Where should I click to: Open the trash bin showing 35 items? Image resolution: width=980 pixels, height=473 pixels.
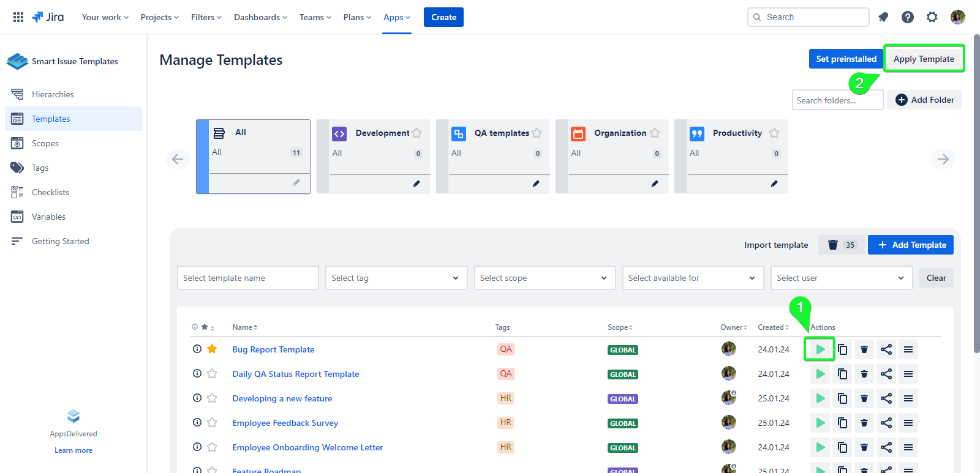point(842,245)
